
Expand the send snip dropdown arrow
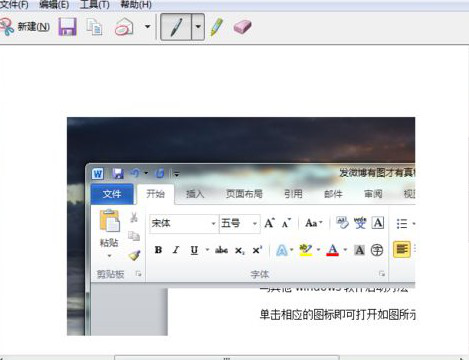pos(147,26)
